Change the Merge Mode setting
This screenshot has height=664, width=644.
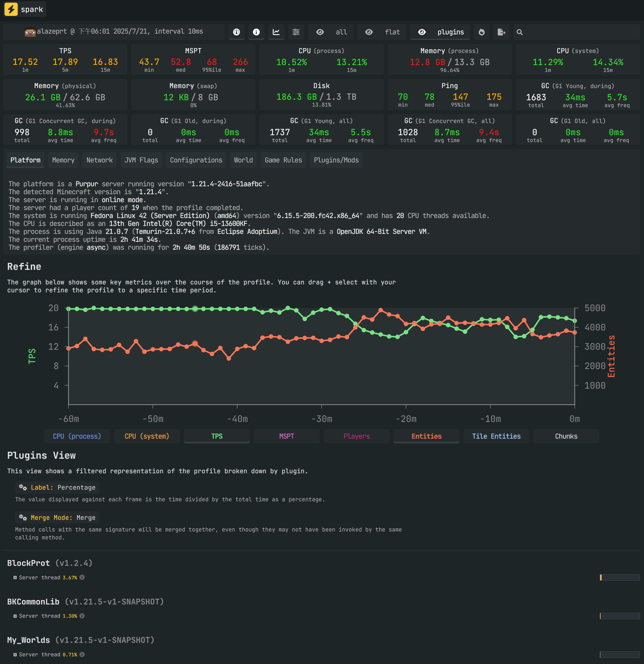[x=57, y=517]
